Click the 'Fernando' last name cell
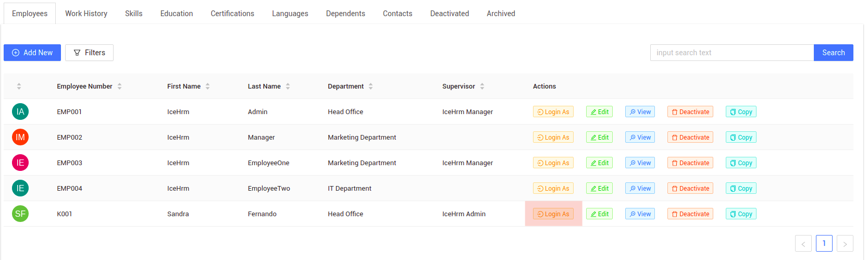 click(262, 214)
